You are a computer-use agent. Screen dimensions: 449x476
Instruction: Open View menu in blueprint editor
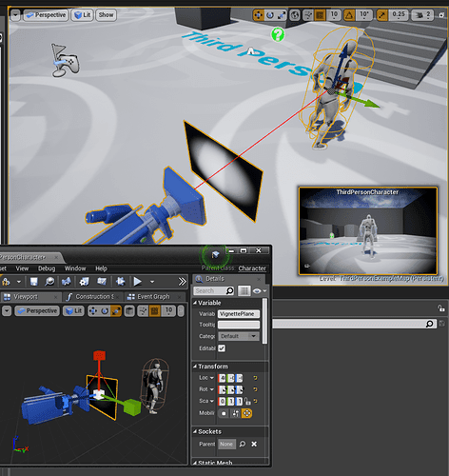pos(22,268)
